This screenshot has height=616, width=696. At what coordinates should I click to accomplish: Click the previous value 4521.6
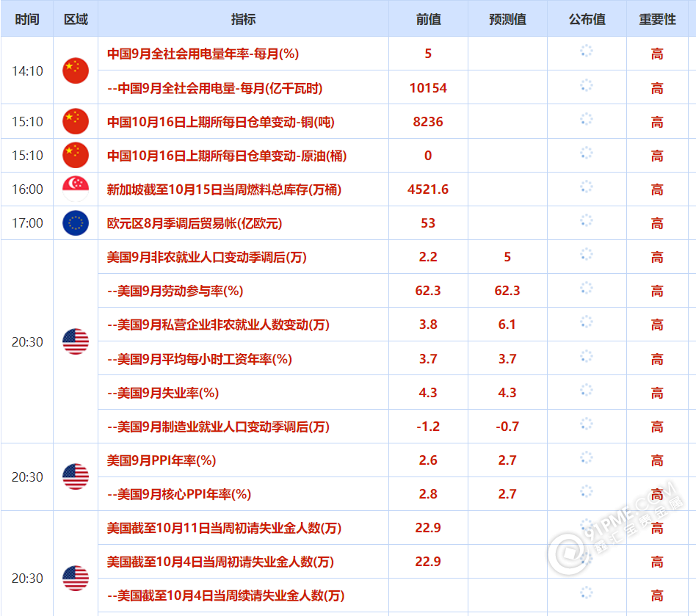click(428, 189)
